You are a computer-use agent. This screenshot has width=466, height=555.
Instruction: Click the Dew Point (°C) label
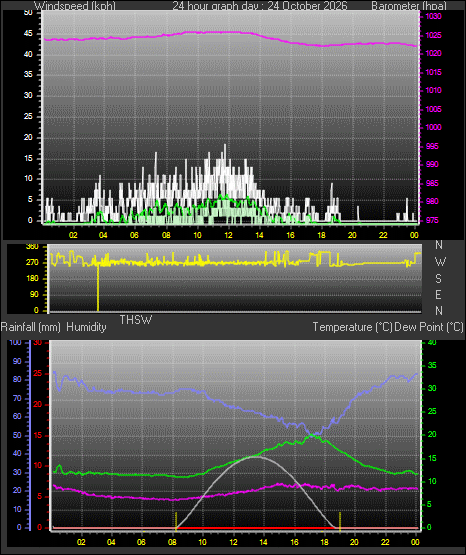(428, 327)
